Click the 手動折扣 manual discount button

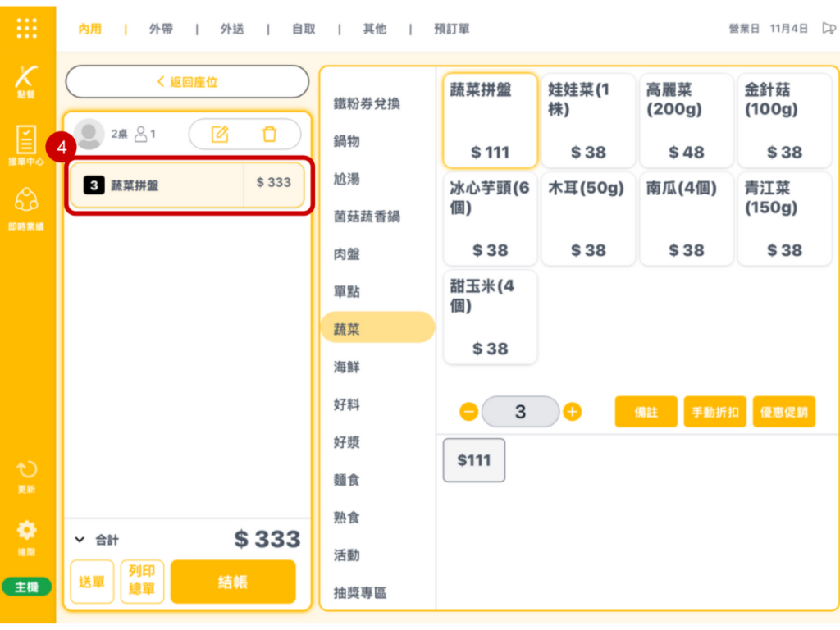pos(715,412)
